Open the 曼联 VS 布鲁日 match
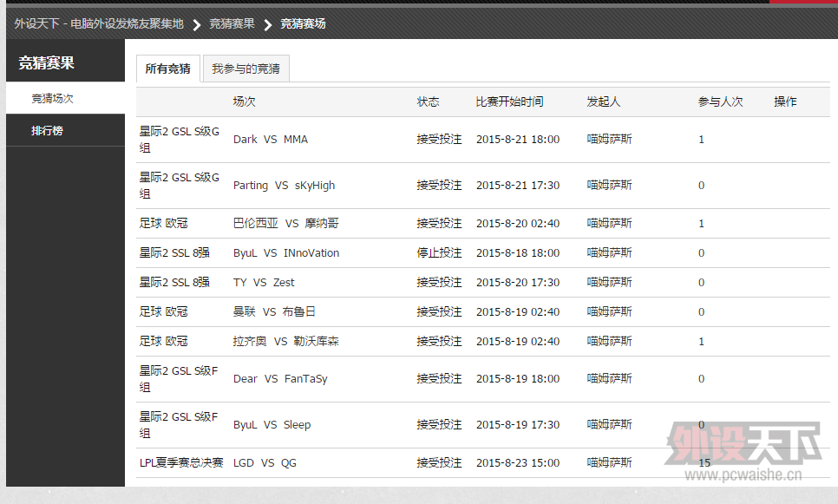This screenshot has height=504, width=838. click(x=274, y=312)
